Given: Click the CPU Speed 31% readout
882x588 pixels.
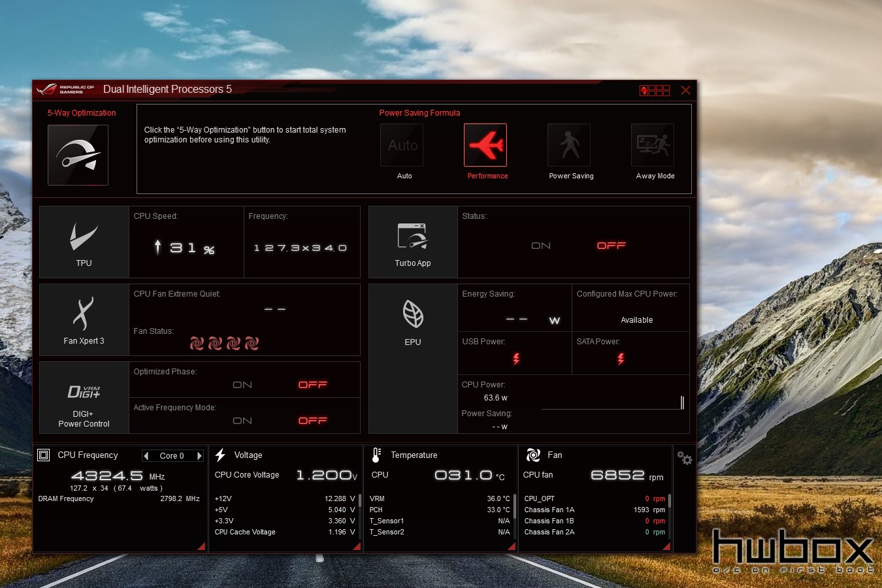Looking at the screenshot, I should [185, 248].
